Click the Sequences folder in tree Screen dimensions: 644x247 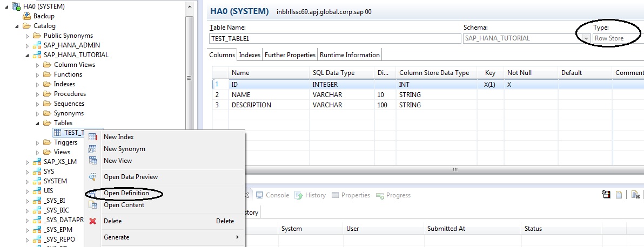[x=69, y=104]
